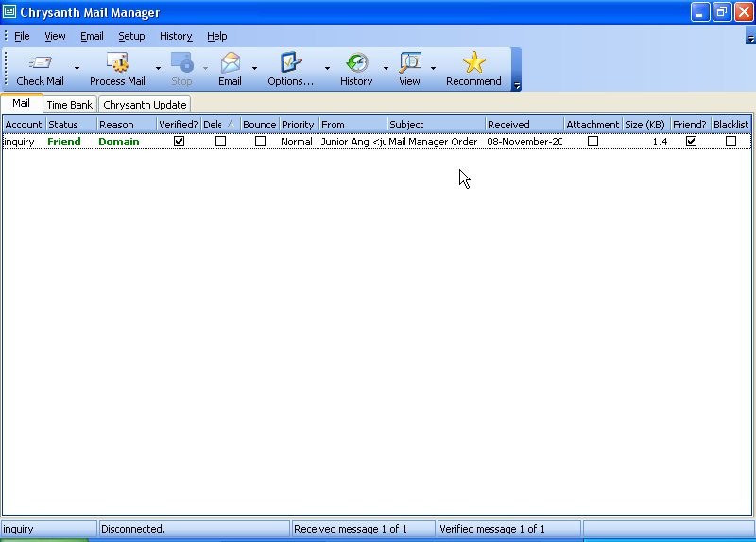
Task: Sort by the Received column header
Action: 524,125
